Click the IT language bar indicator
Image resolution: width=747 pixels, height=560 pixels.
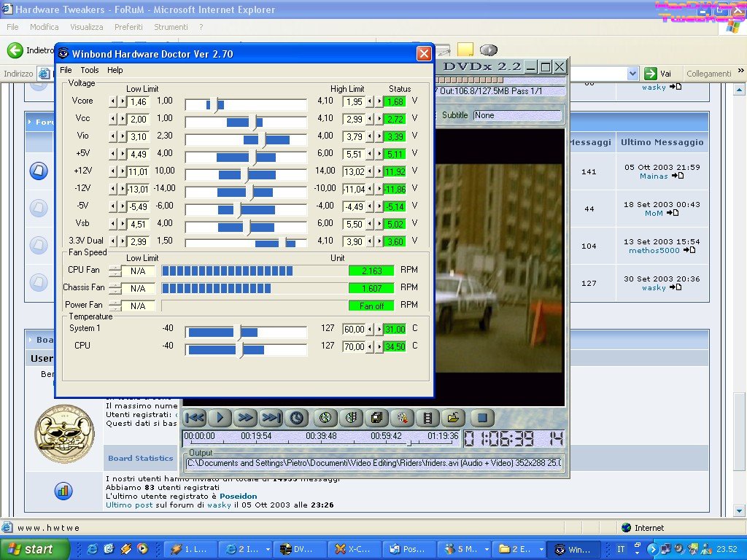621,549
